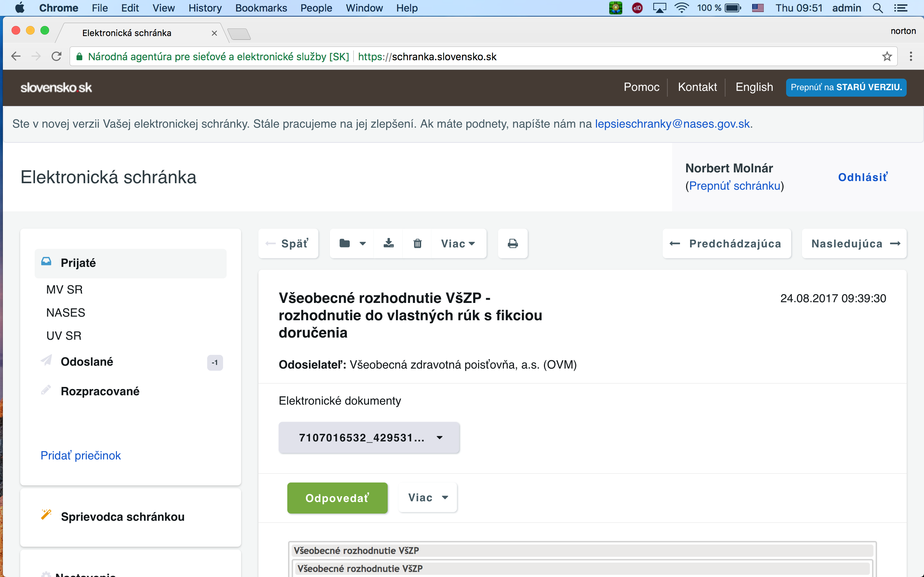Open Viac dropdown next to Odpovedať

tap(427, 497)
